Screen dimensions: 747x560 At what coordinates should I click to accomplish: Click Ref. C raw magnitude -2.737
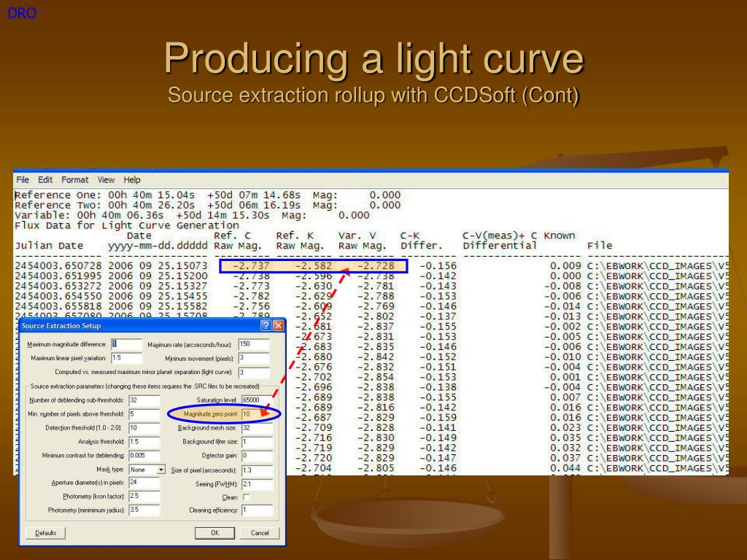pyautogui.click(x=251, y=265)
